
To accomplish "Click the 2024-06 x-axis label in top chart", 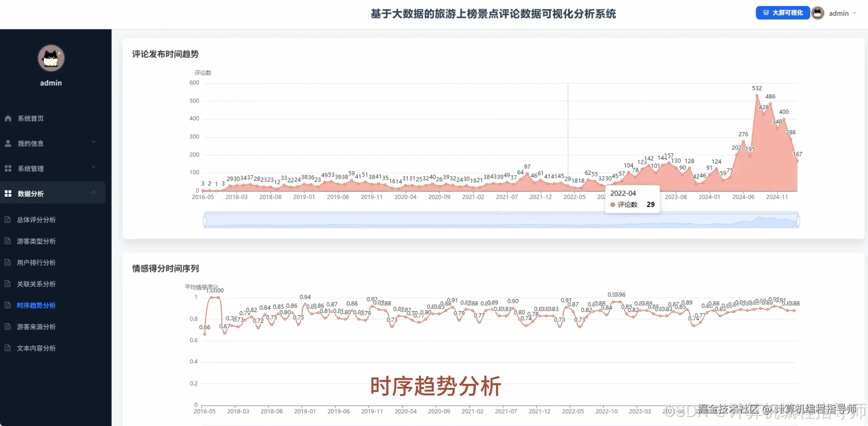I will (x=743, y=197).
